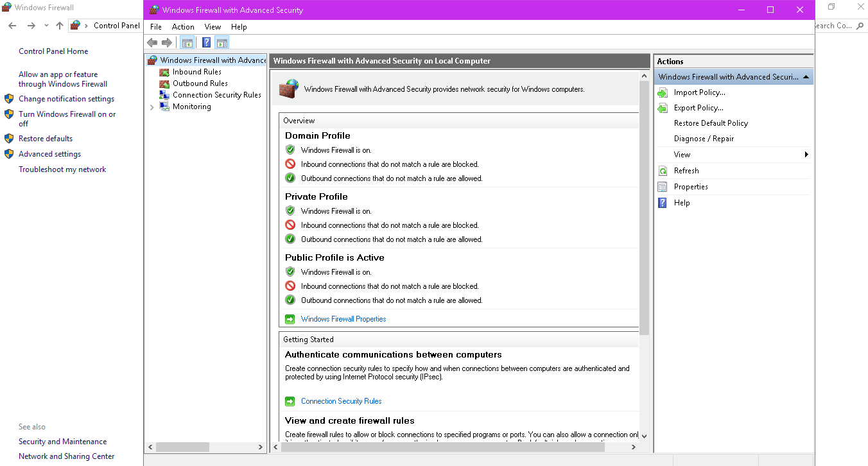868x466 pixels.
Task: Click Diagnose / Repair in Actions pane
Action: coord(704,139)
